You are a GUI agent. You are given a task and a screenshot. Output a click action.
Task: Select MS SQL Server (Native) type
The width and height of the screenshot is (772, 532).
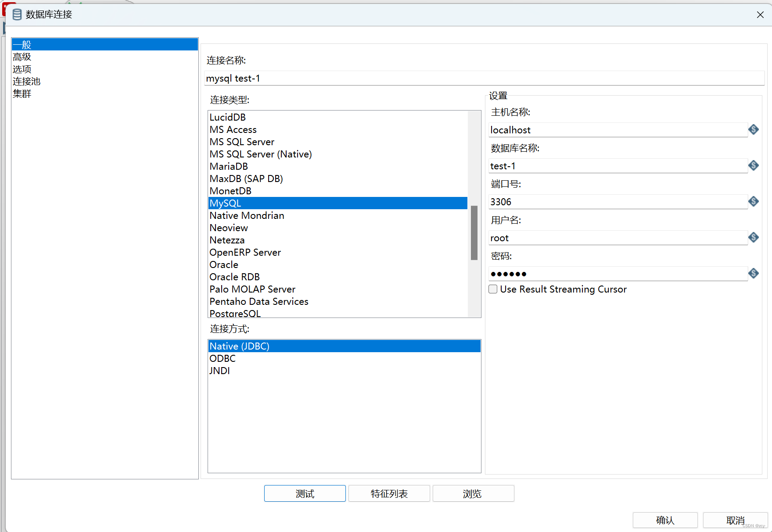[338, 154]
